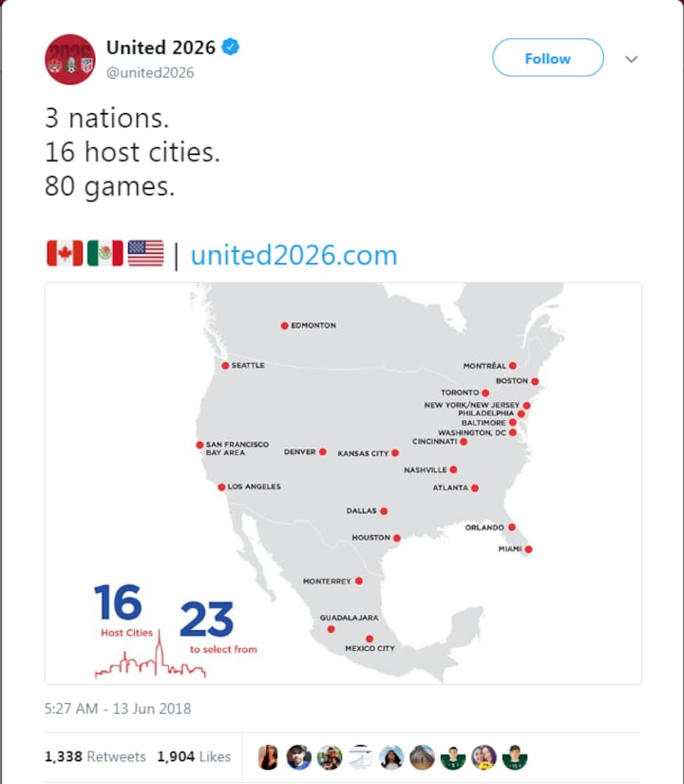Screen dimensions: 684x784
Task: Click the liker avatar of bearded man in cap
Action: [298, 756]
